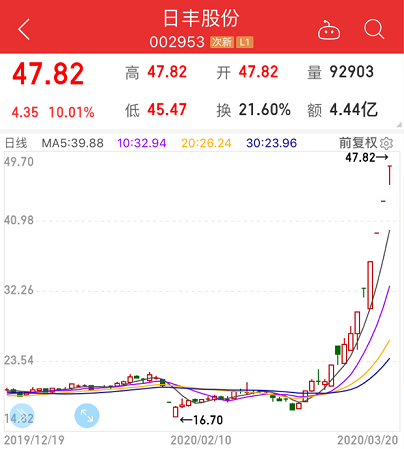Viewport: 404px width, 449px height.
Task: Toggle the purple 10:32.94 moving average
Action: [x=141, y=143]
